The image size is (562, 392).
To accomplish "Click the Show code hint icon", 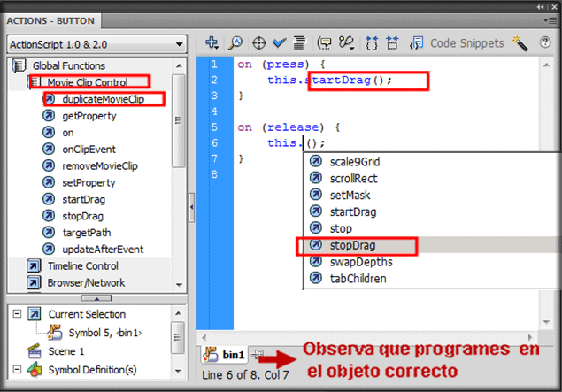I will tap(324, 42).
